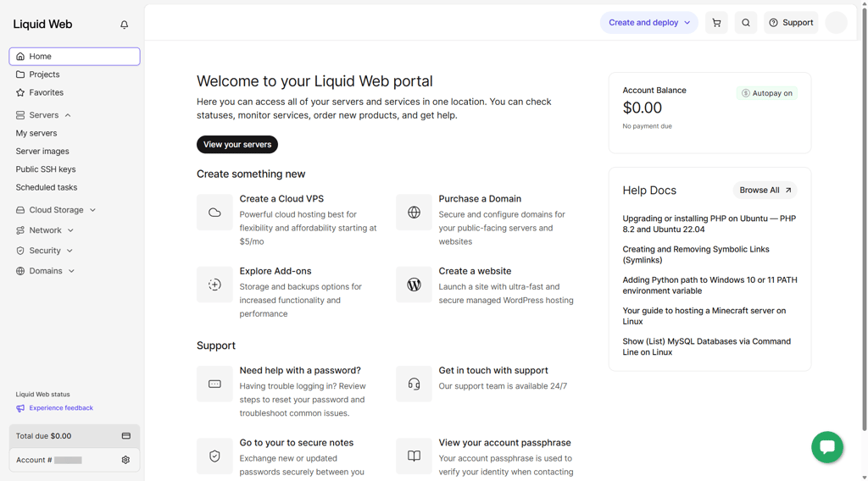Expand the Network section
This screenshot has height=481, width=868.
pyautogui.click(x=45, y=230)
